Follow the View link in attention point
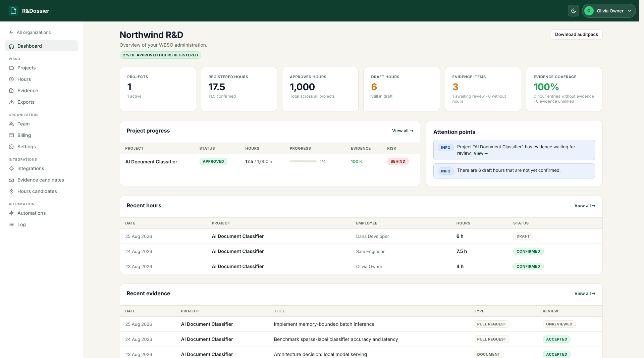The image size is (644, 358). (481, 153)
